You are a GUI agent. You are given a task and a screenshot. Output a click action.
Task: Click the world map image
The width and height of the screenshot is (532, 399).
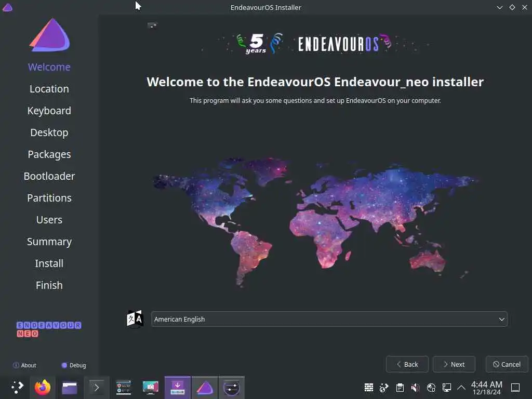(315, 222)
